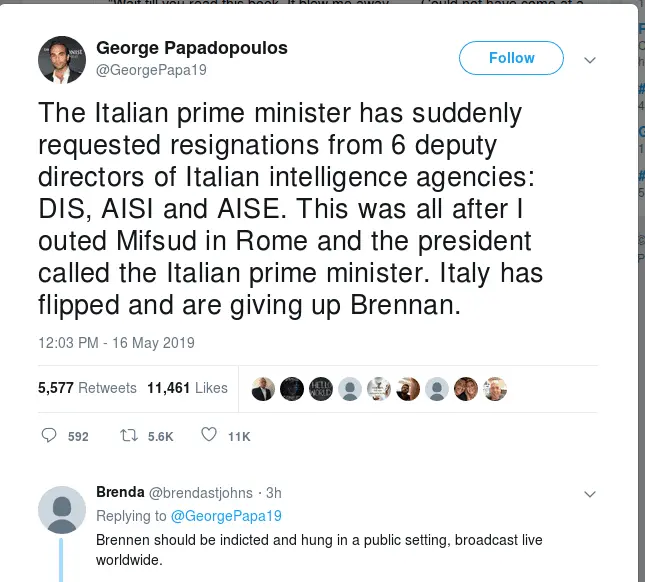Click the tweet timestamp 16 May 2019

point(116,343)
